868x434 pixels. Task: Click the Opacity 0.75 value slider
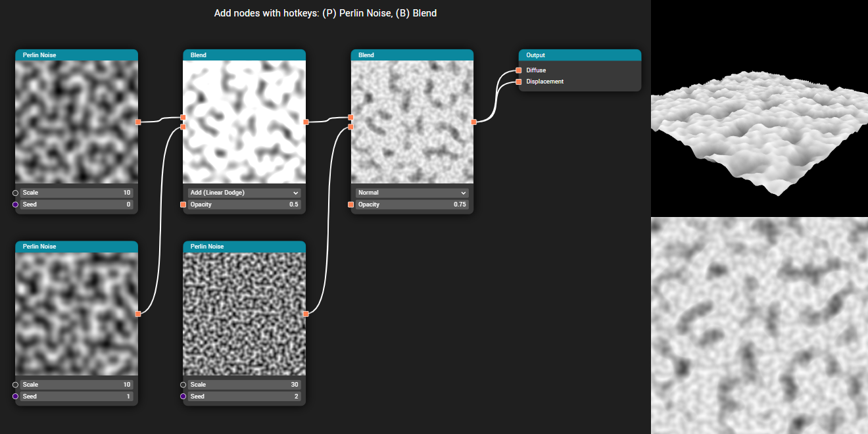(412, 205)
